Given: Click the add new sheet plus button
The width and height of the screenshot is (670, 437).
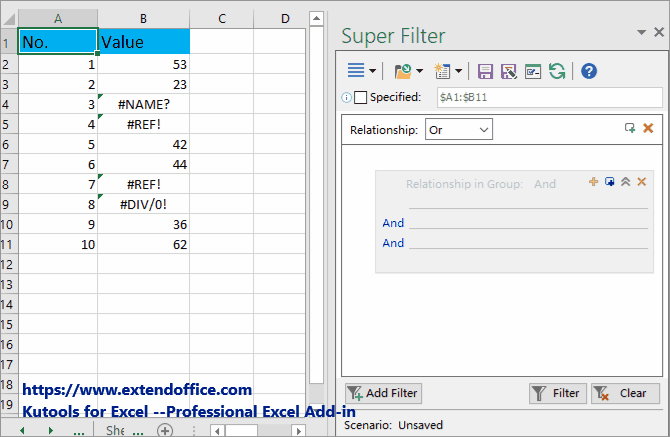Looking at the screenshot, I should [165, 430].
